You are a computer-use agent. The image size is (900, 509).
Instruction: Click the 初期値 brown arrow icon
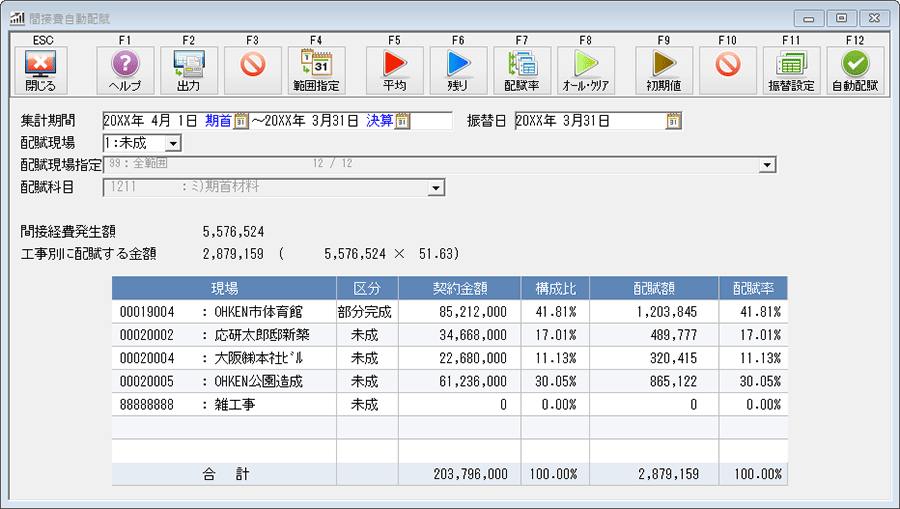point(664,70)
